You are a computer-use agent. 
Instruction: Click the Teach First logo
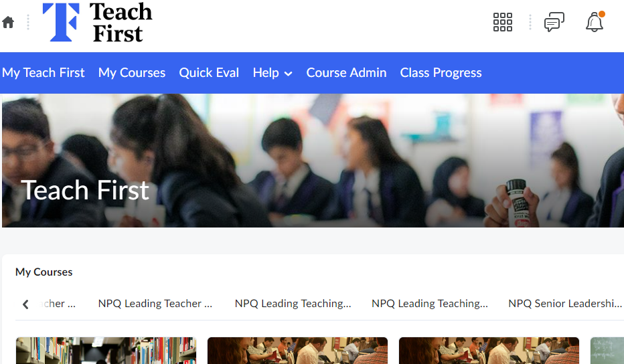tap(98, 22)
